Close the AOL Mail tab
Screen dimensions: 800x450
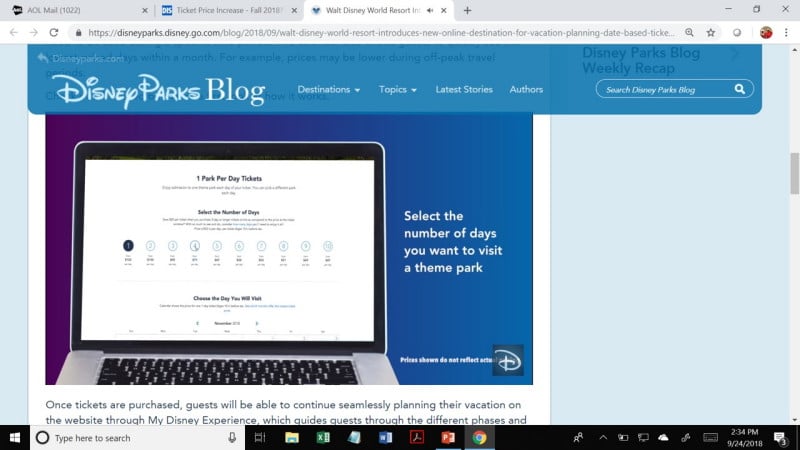[145, 10]
